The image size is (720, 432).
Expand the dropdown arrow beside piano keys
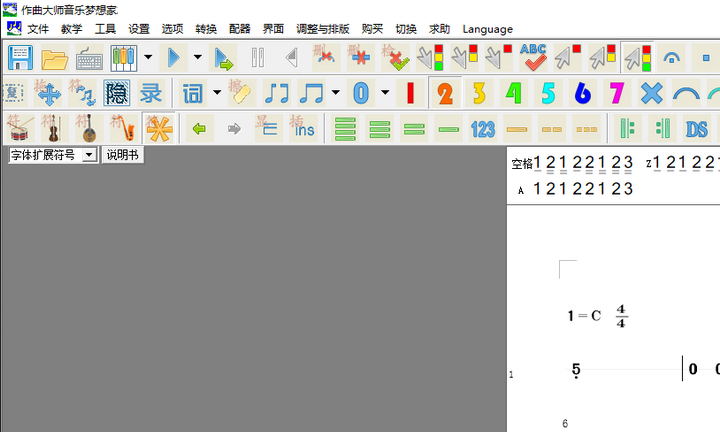[148, 58]
